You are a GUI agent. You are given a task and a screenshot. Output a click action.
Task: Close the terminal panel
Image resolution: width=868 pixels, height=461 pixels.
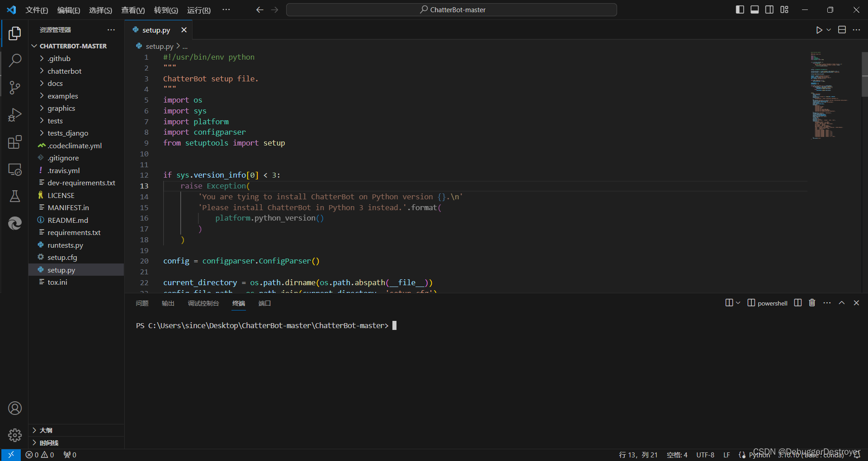click(x=856, y=303)
